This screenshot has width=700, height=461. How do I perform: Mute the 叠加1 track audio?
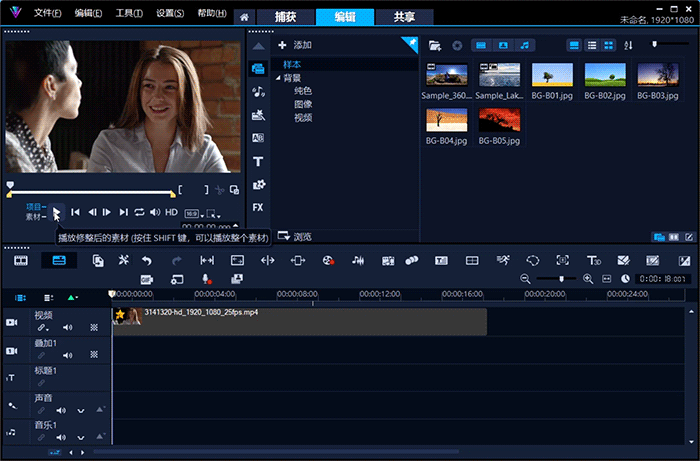[x=67, y=355]
